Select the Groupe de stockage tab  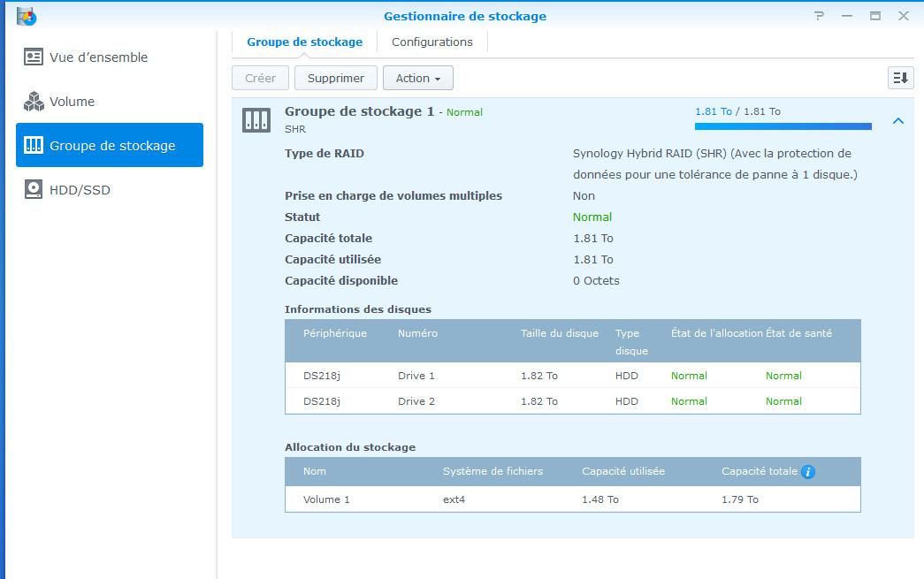click(x=304, y=42)
